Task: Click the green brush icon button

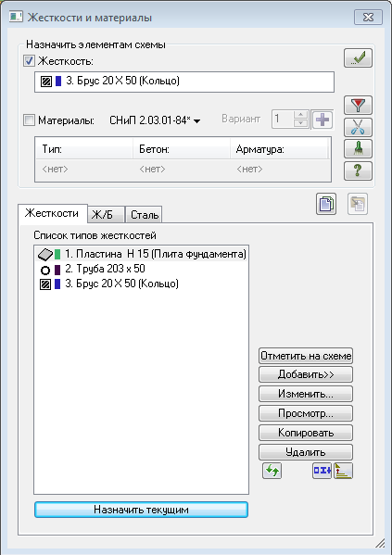Action: 358,148
